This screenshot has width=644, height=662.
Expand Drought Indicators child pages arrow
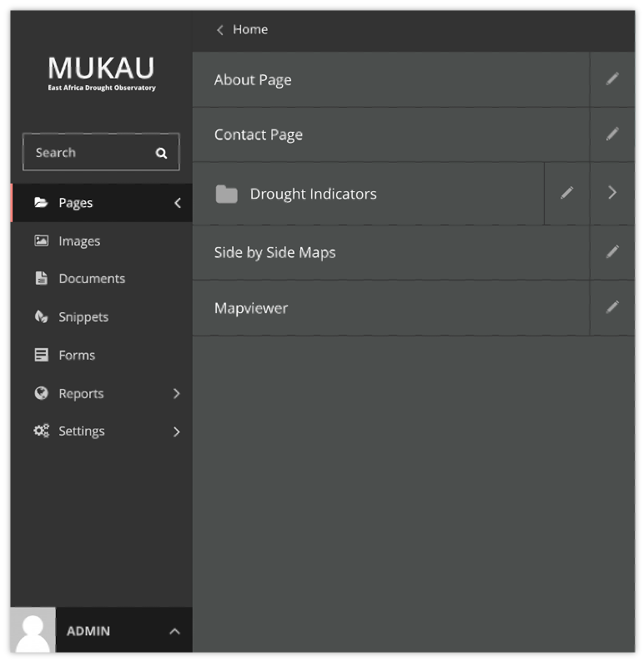[x=612, y=193]
